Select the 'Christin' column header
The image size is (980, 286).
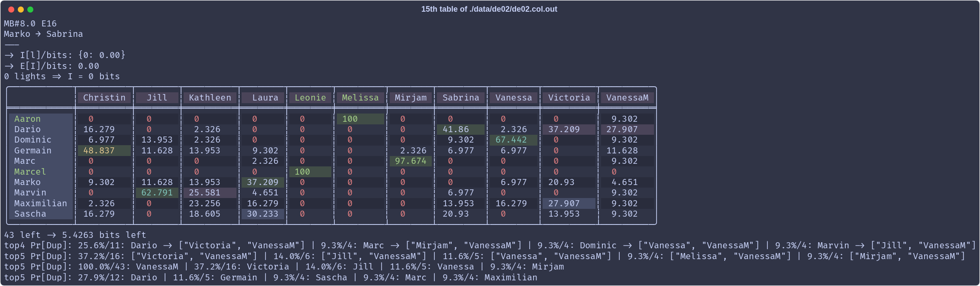104,98
